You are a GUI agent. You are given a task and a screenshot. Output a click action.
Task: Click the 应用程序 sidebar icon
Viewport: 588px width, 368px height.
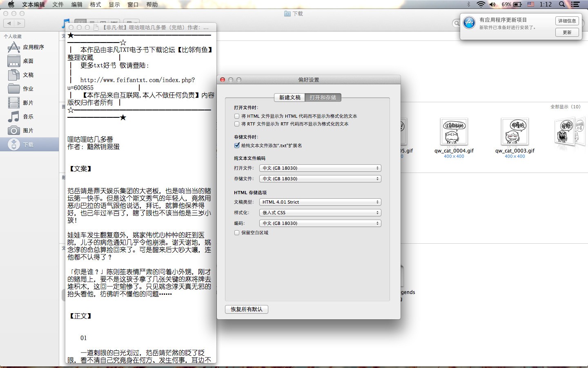coord(13,47)
